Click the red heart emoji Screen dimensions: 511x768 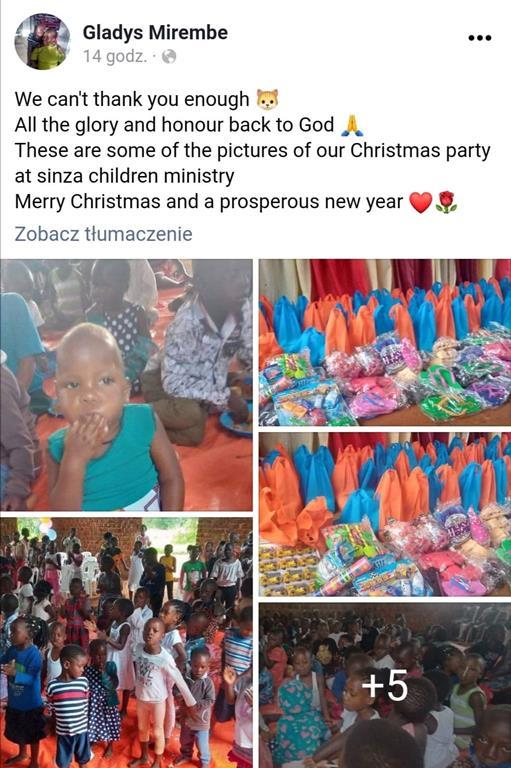[x=420, y=202]
